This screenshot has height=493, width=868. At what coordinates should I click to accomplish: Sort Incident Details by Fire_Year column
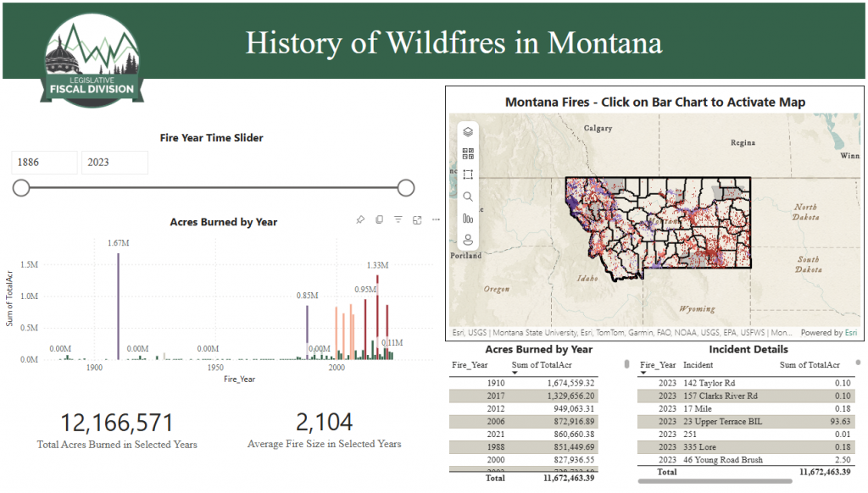click(x=658, y=365)
